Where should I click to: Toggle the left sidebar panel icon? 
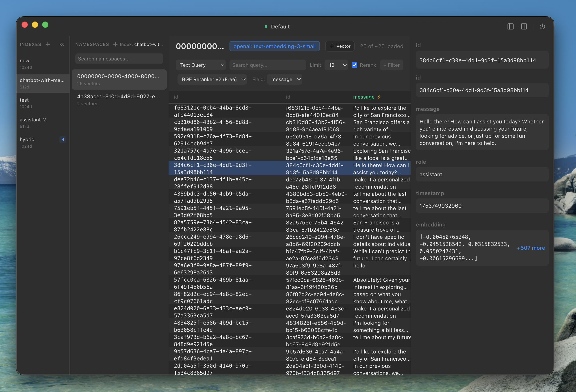tap(511, 26)
